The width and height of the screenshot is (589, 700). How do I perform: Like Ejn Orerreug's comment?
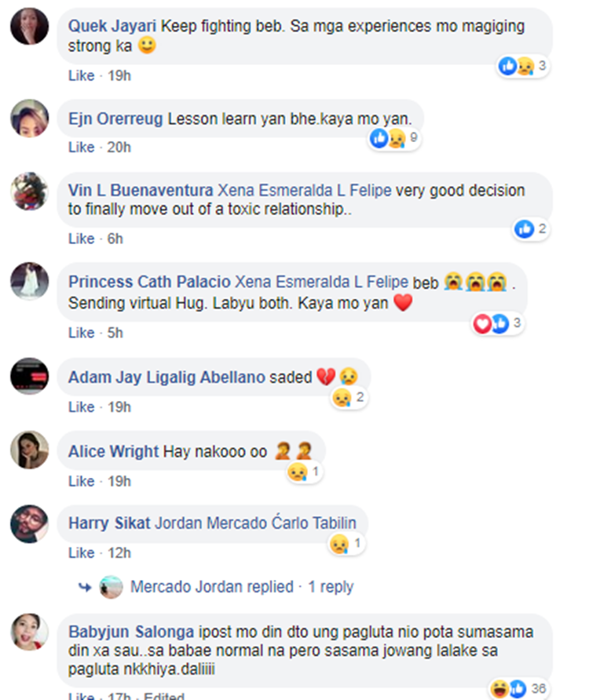tap(82, 147)
